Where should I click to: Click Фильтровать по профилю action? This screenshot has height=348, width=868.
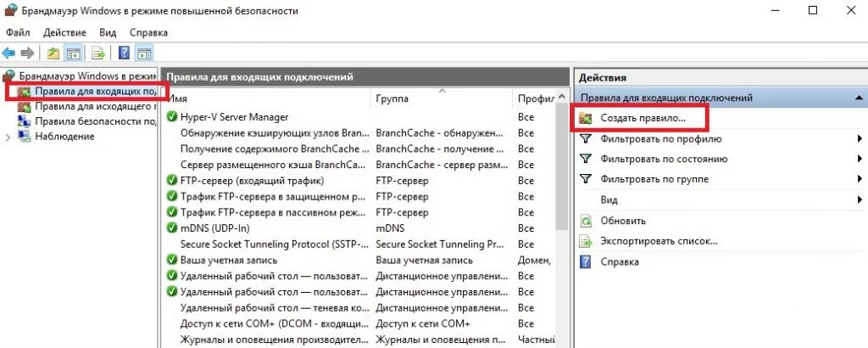click(661, 138)
